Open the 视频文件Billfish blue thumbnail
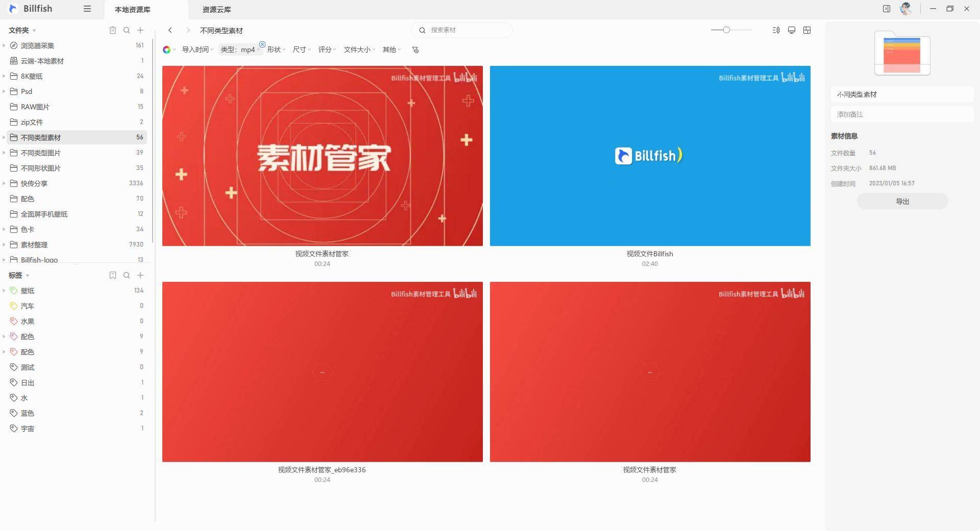 [650, 156]
